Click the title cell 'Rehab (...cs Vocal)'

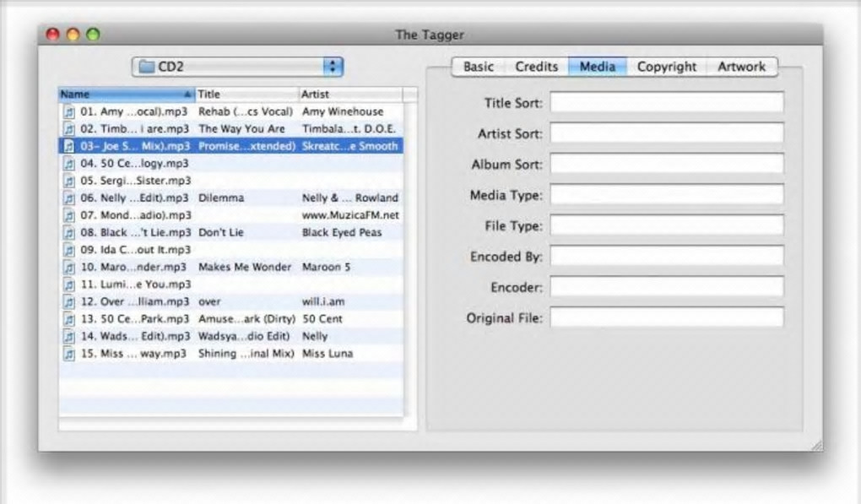point(246,112)
